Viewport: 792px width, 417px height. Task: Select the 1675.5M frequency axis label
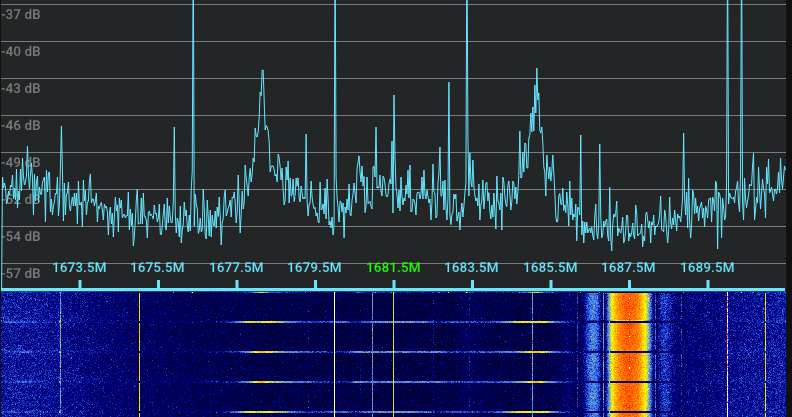coord(157,268)
